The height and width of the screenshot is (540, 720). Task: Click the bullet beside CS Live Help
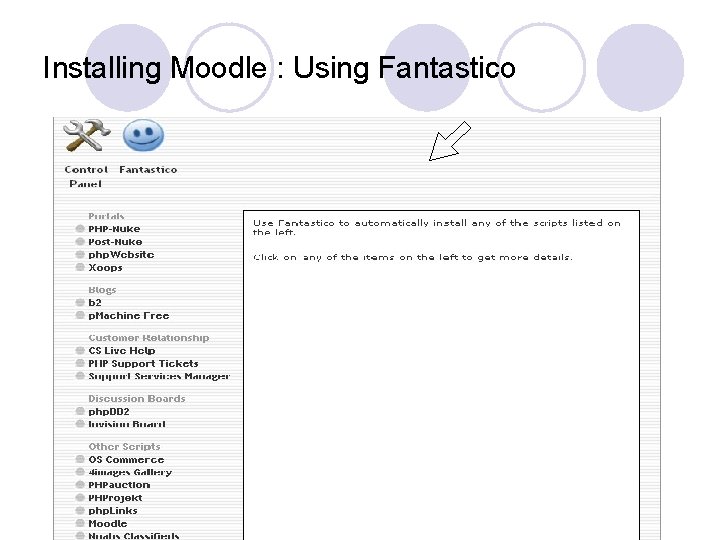(x=80, y=350)
